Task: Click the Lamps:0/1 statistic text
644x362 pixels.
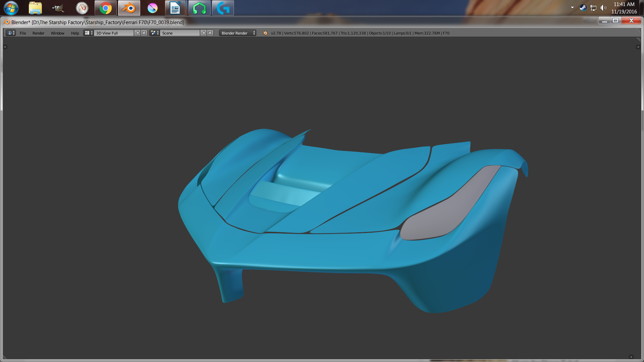Action: [402, 33]
